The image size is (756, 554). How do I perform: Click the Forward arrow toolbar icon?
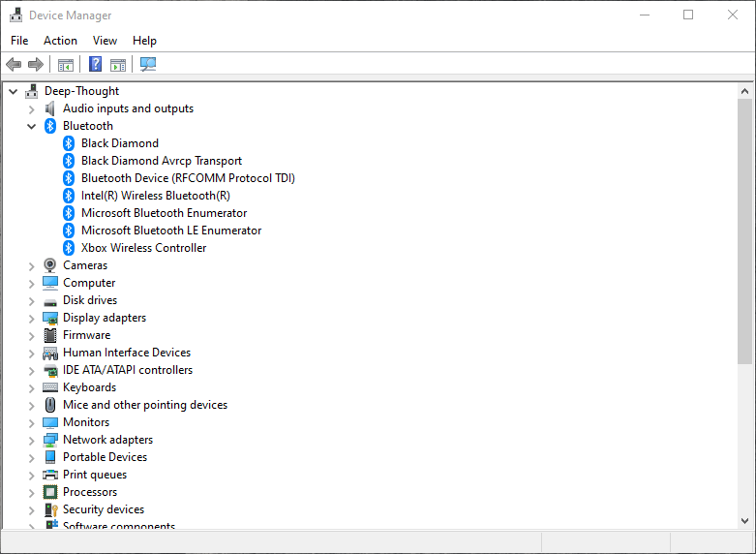[36, 64]
